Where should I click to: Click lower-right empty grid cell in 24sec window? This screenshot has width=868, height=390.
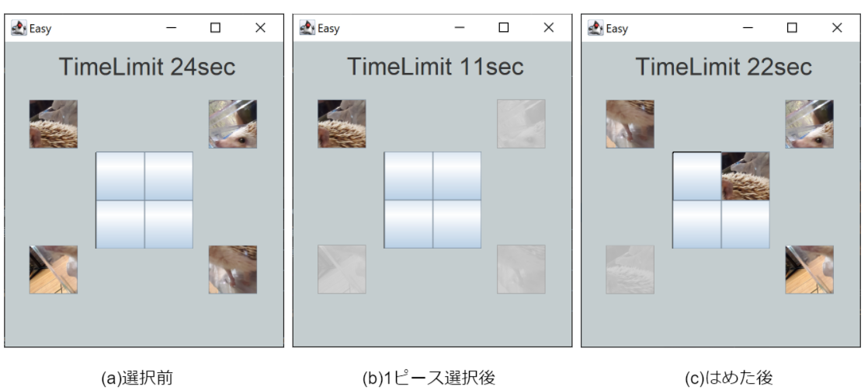[168, 225]
